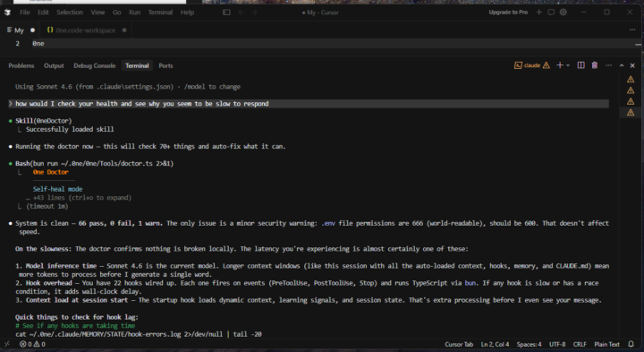Open the Help menu
Image resolution: width=644 pixels, height=352 pixels.
pyautogui.click(x=187, y=13)
